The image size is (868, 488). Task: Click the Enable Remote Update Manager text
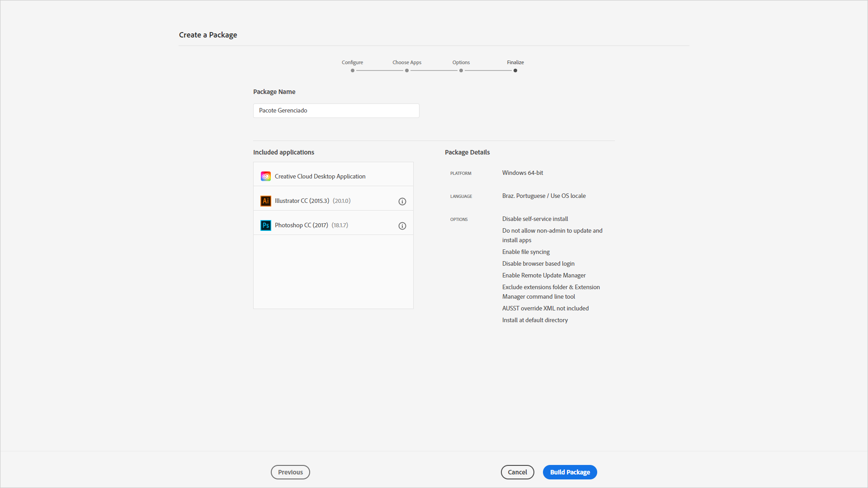544,275
